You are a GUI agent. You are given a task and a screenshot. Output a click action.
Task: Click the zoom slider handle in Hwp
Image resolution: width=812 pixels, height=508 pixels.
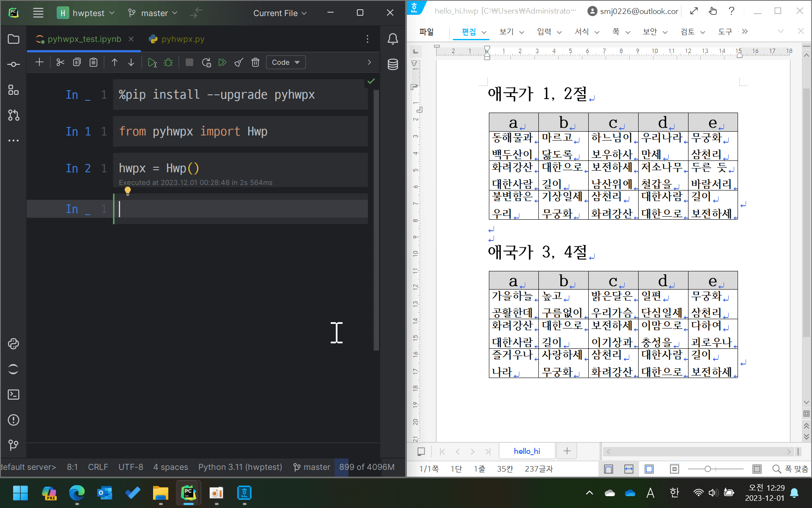pos(708,469)
